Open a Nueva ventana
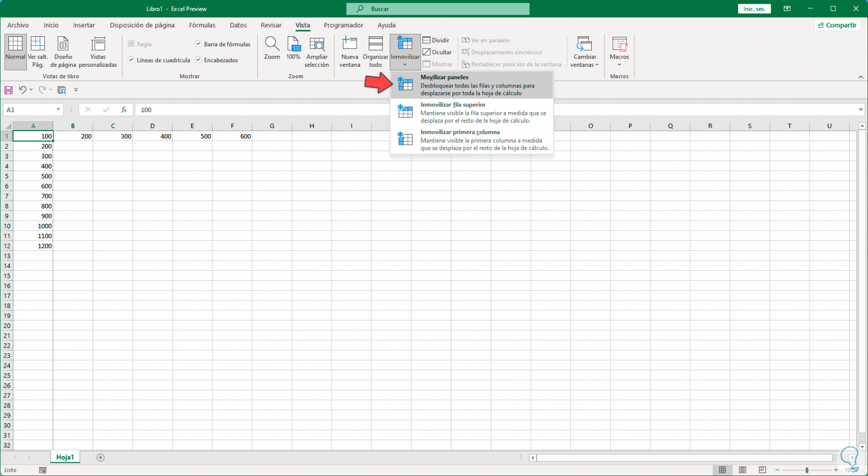This screenshot has height=476, width=868. (350, 52)
